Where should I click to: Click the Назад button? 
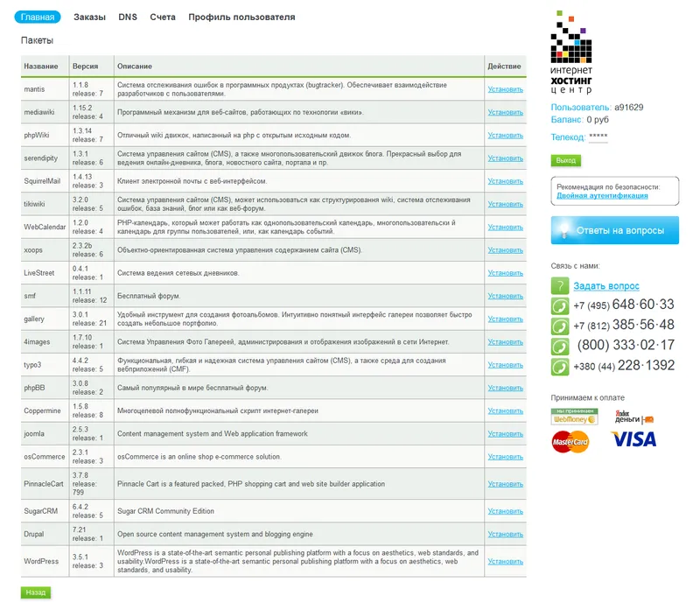pyautogui.click(x=36, y=592)
